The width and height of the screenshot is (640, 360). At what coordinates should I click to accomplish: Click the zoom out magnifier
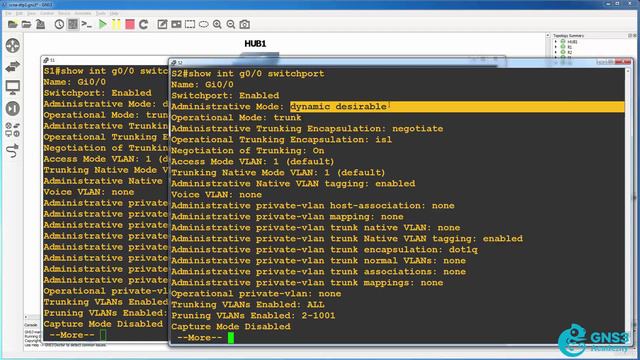point(231,24)
